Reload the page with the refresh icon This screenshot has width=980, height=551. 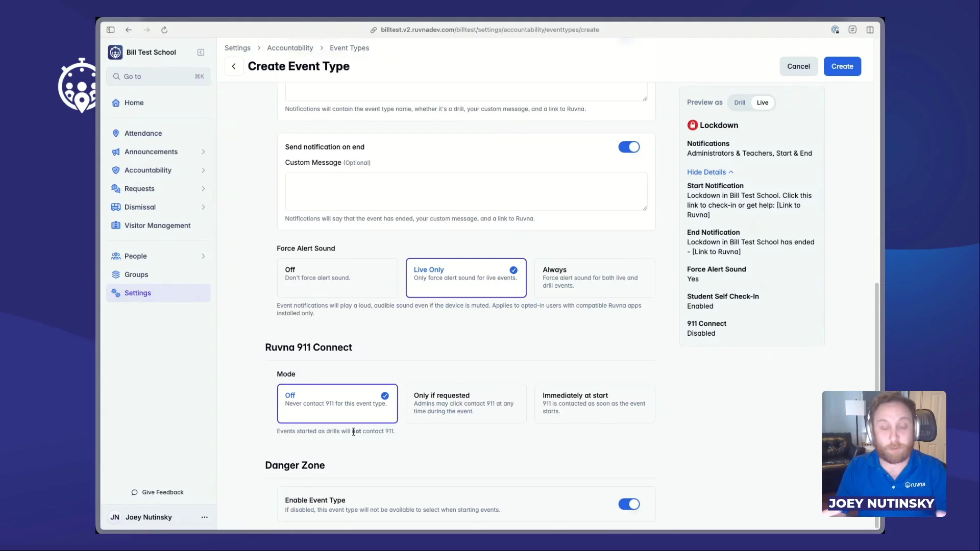pyautogui.click(x=164, y=30)
